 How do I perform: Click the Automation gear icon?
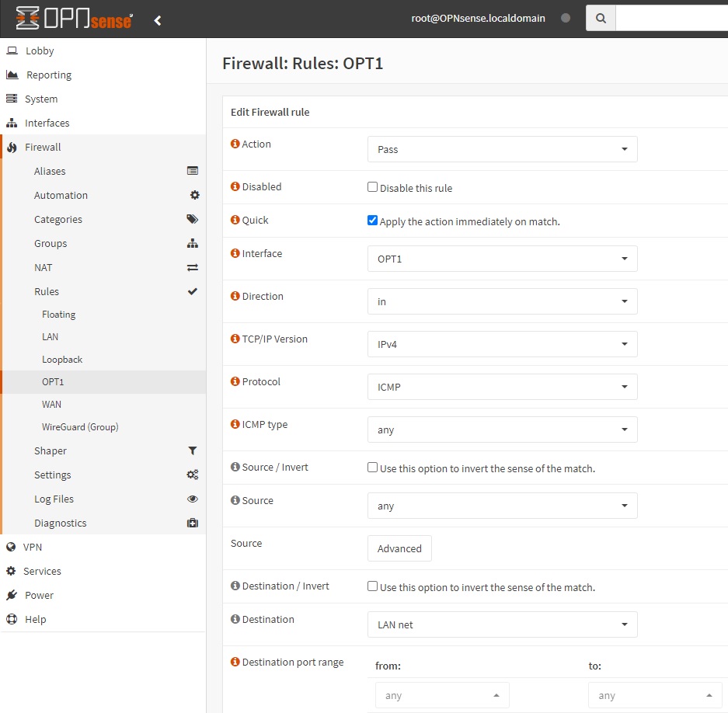tap(194, 195)
